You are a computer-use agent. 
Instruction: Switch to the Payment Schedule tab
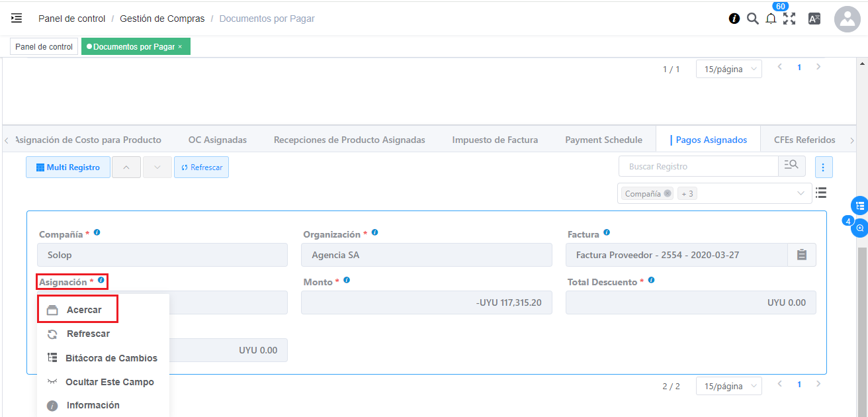pos(603,140)
